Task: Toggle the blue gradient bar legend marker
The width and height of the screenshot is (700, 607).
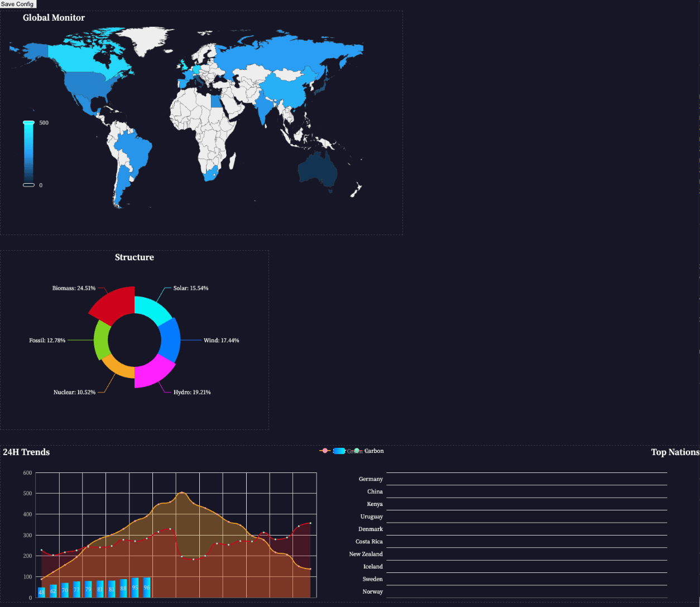Action: (339, 451)
